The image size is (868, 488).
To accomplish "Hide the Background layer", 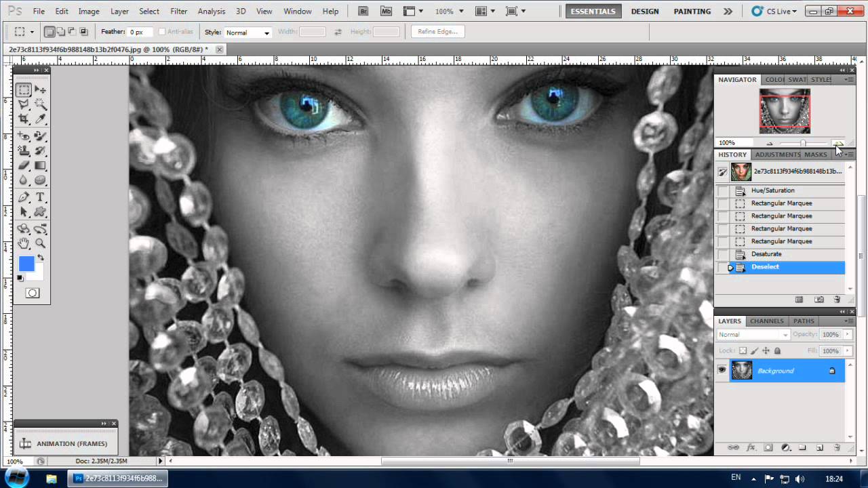I will click(x=722, y=370).
